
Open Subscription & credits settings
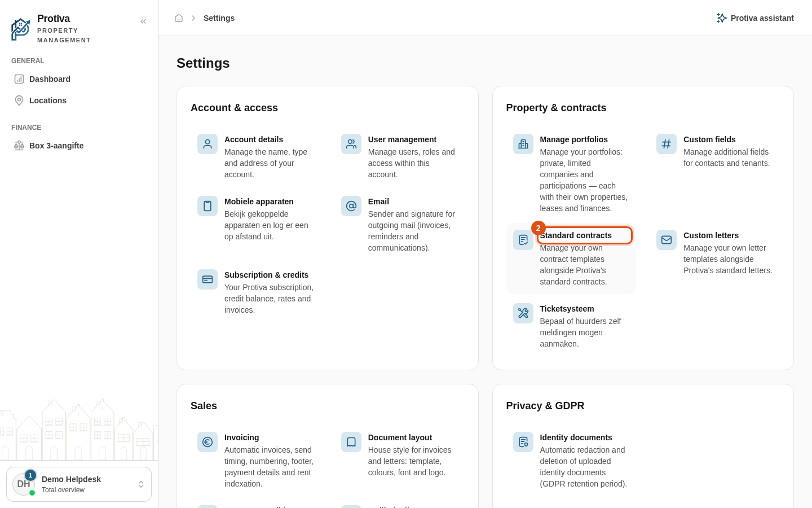(x=266, y=275)
